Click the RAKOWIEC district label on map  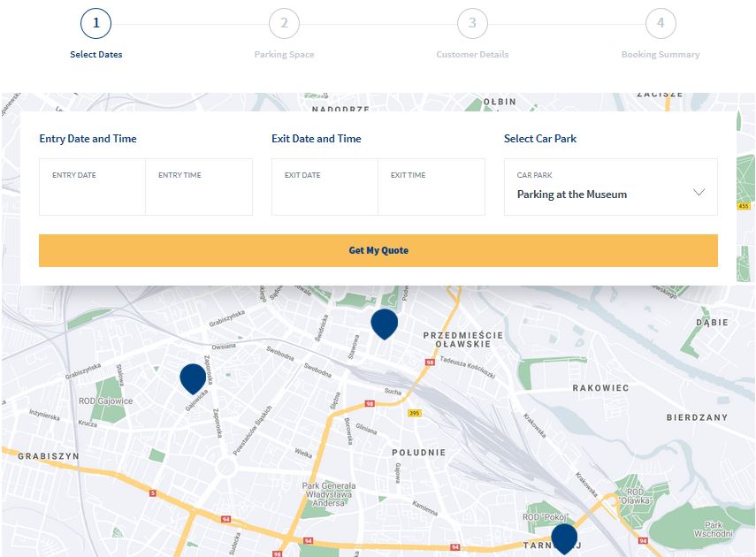(x=600, y=388)
